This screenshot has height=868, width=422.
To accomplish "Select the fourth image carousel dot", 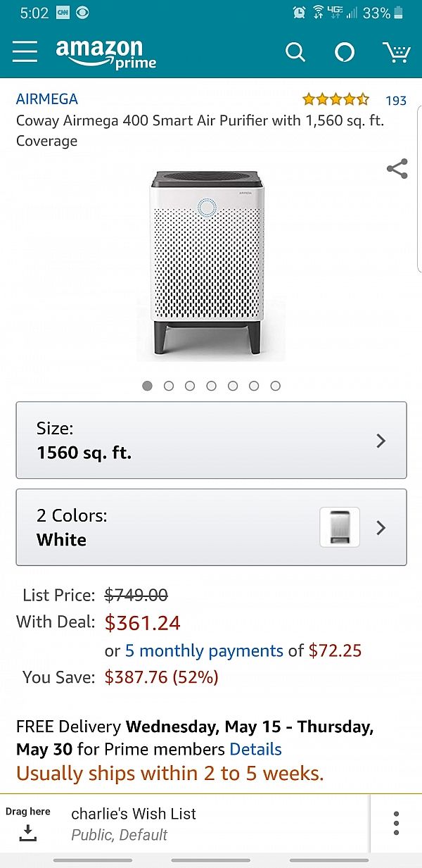I will point(211,386).
